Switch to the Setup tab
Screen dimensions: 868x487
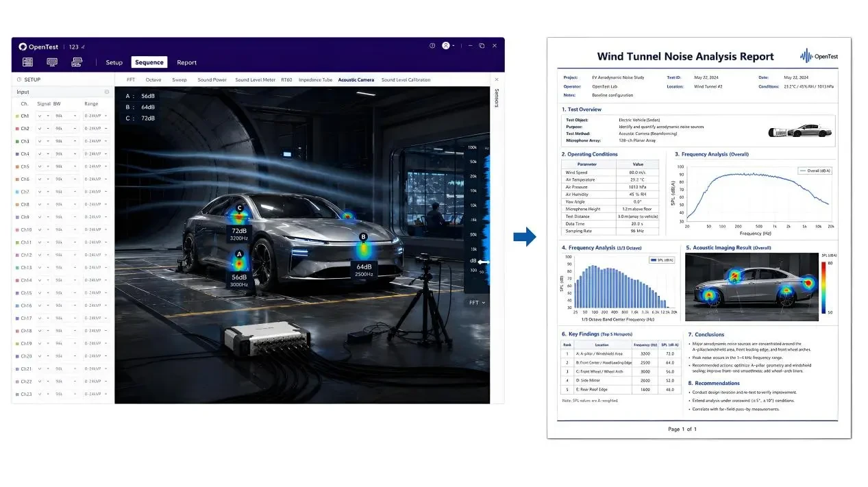pos(114,62)
